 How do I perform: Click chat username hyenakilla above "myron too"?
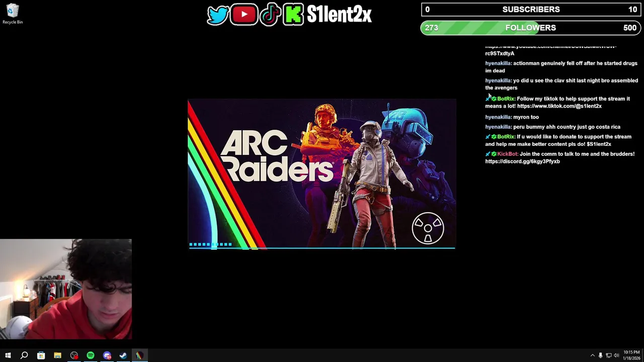498,117
